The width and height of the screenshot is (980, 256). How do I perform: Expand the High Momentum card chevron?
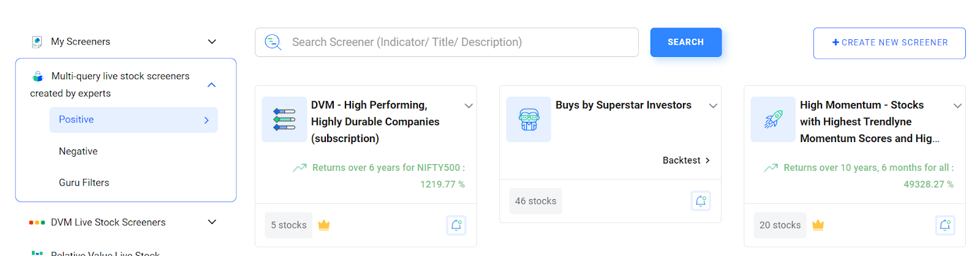(957, 106)
